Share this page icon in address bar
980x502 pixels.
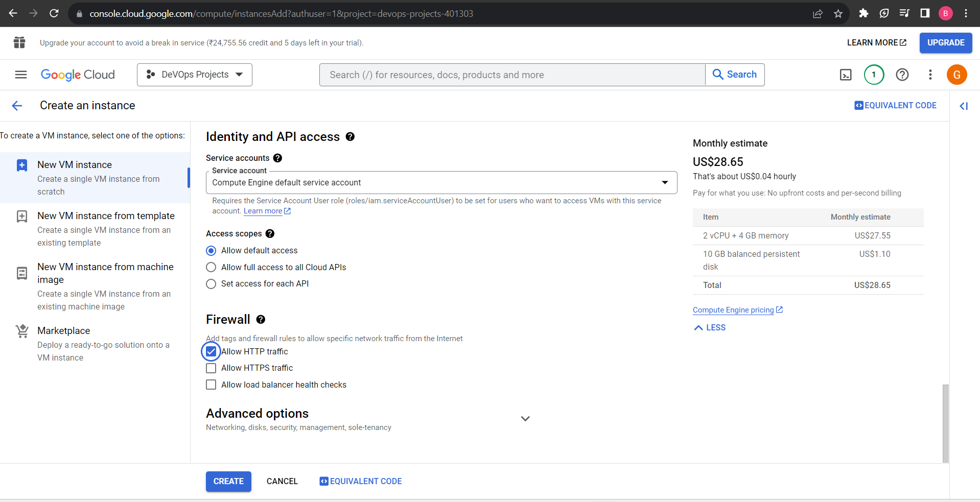[818, 14]
